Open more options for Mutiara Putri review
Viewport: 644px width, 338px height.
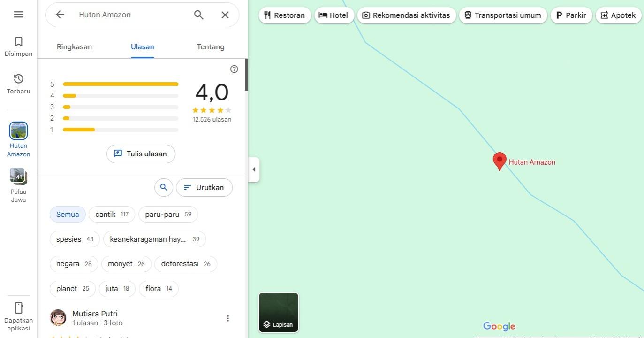[x=228, y=318]
